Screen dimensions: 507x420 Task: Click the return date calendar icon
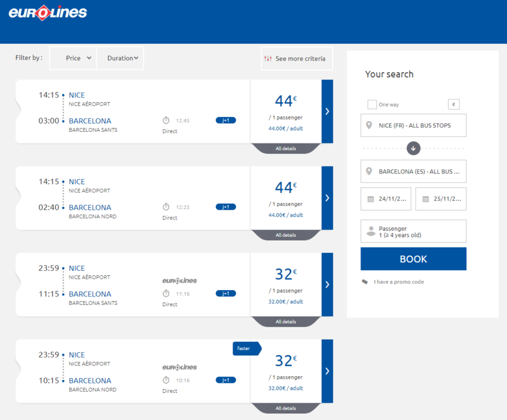[425, 199]
